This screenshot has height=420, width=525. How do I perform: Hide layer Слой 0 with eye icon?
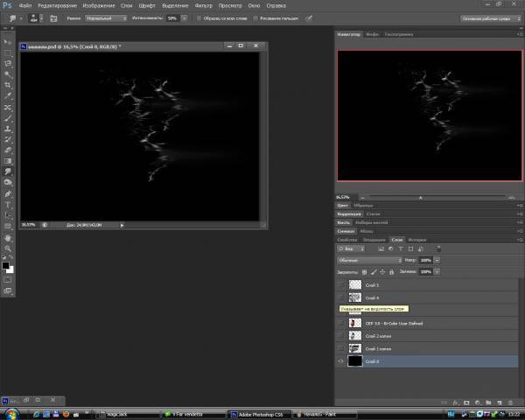340,361
